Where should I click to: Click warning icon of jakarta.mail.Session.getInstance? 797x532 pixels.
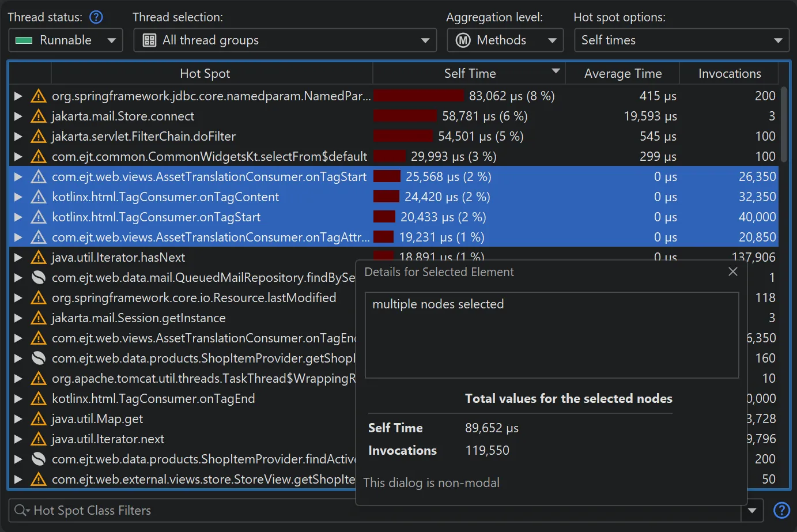[x=39, y=318]
